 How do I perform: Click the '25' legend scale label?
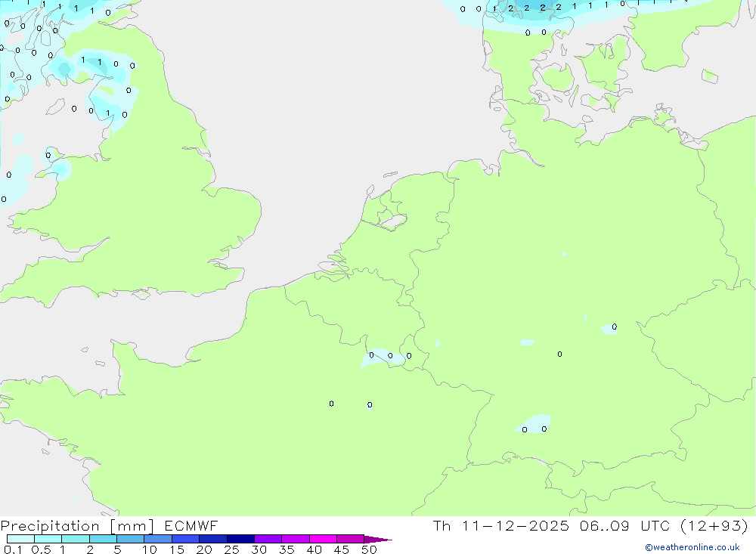[x=232, y=549]
